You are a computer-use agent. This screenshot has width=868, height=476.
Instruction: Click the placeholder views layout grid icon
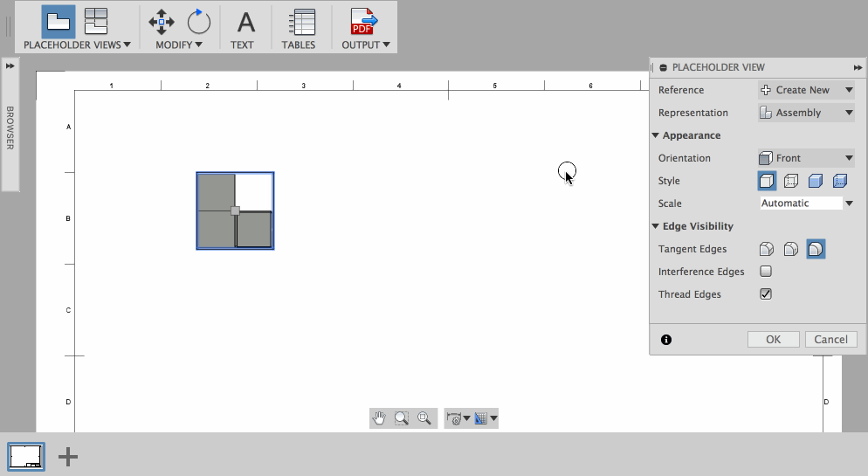pyautogui.click(x=96, y=22)
